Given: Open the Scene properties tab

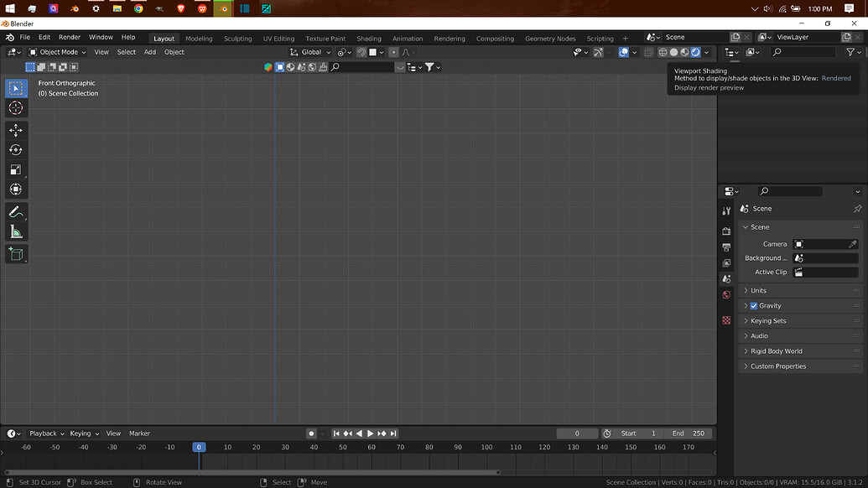Looking at the screenshot, I should pos(726,279).
